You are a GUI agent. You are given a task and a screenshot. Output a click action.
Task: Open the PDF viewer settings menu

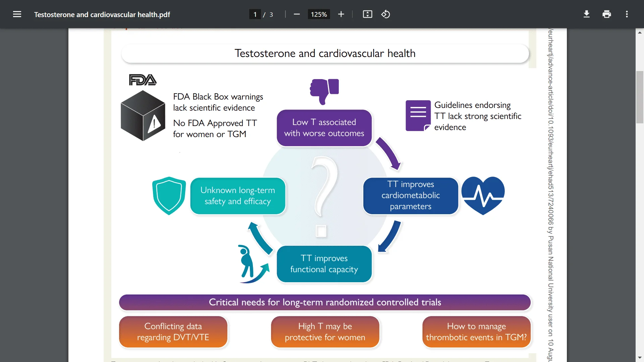(x=627, y=14)
